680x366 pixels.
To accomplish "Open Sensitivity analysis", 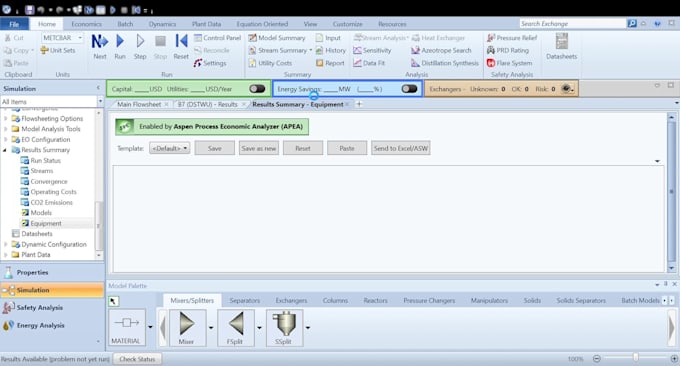I will pos(372,50).
